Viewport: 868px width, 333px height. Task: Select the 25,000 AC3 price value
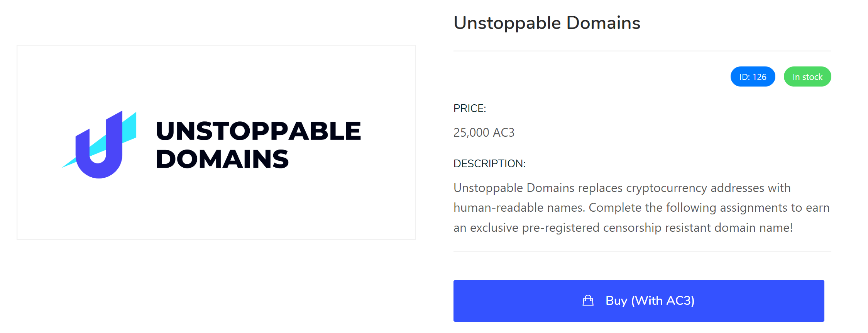(x=484, y=133)
